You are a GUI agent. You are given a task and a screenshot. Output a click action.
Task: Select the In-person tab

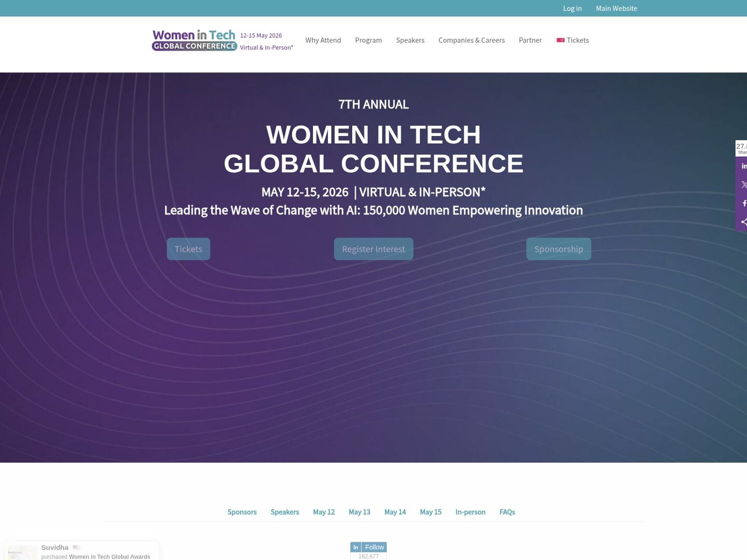click(x=470, y=512)
